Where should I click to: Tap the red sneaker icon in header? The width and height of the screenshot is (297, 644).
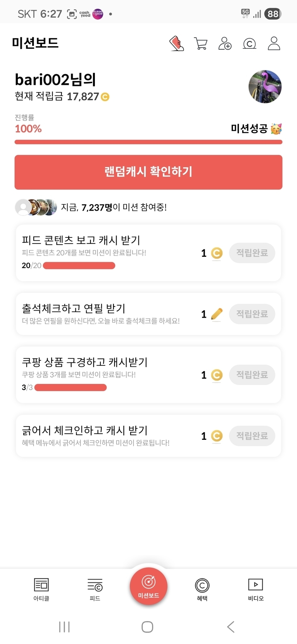tap(176, 43)
